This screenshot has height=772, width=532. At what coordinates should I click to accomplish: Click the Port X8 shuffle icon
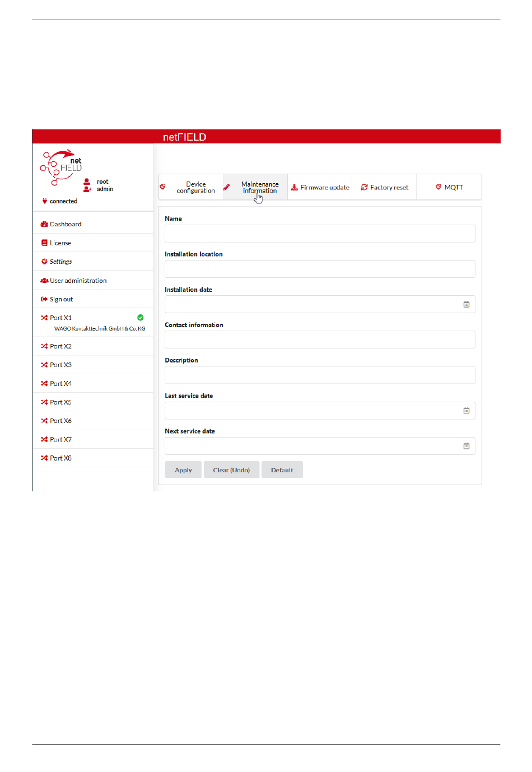tap(44, 458)
